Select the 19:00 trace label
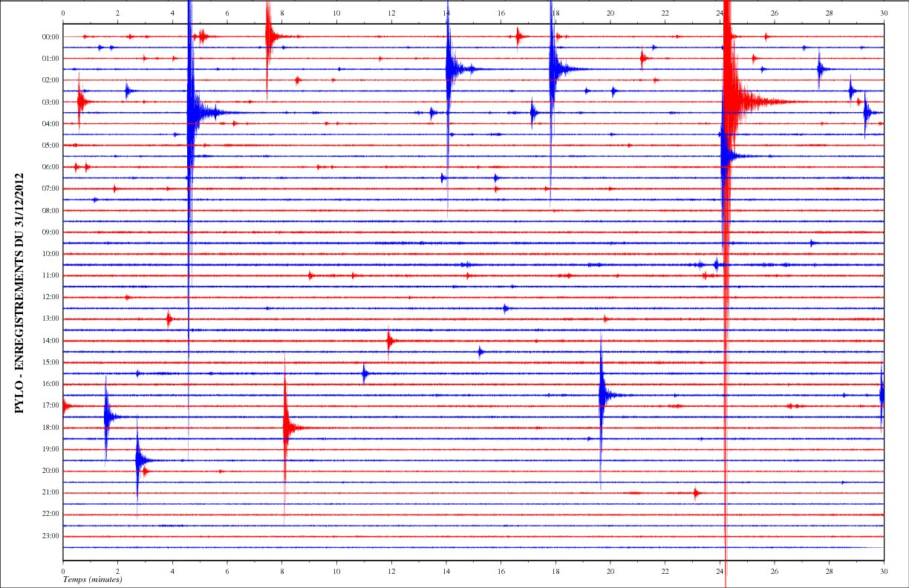The height and width of the screenshot is (588, 909). [x=50, y=449]
